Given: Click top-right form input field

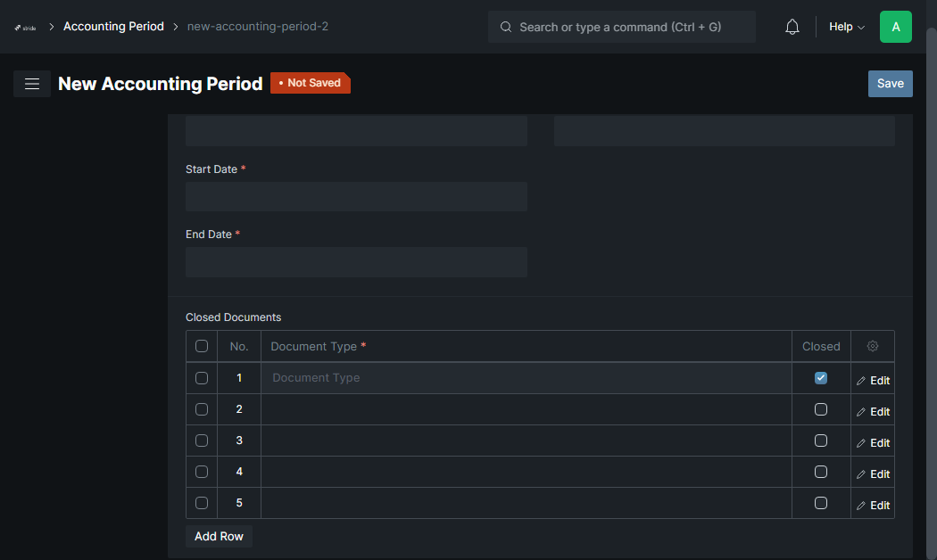Looking at the screenshot, I should 725,131.
